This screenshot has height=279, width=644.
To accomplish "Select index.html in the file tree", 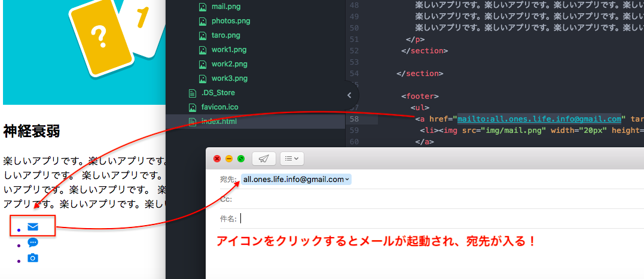I will coord(218,122).
